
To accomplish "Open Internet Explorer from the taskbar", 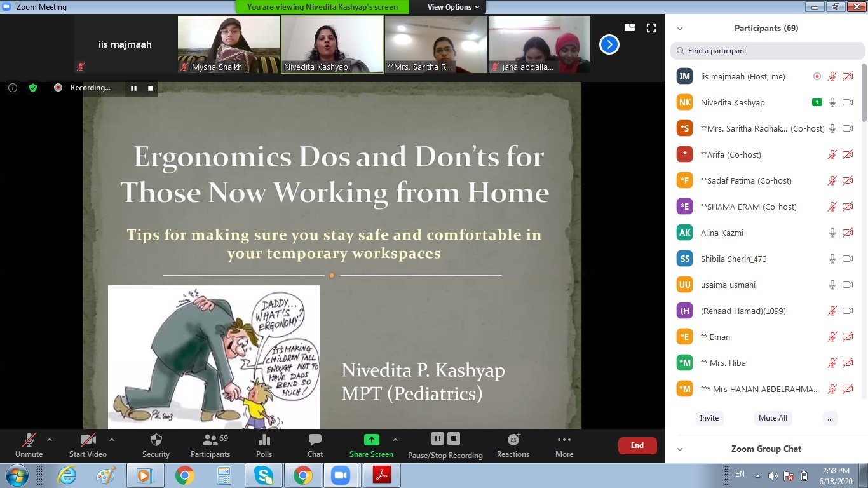I will pos(67,475).
